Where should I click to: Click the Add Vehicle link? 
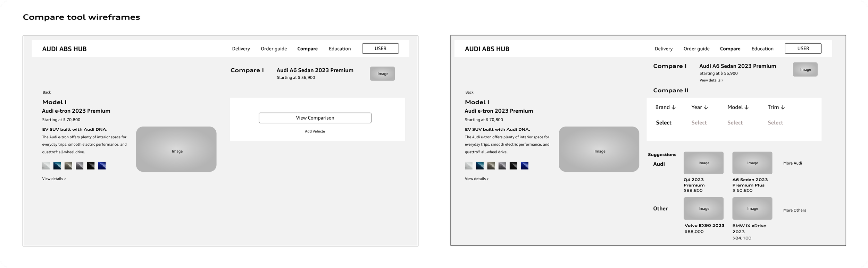[315, 131]
